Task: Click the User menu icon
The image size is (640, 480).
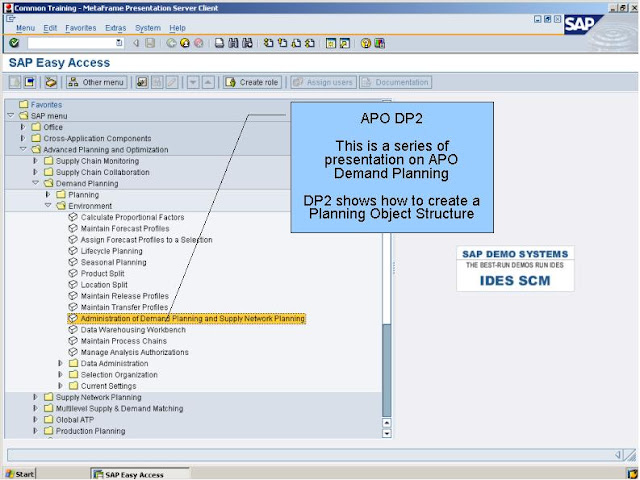Action: tap(15, 82)
